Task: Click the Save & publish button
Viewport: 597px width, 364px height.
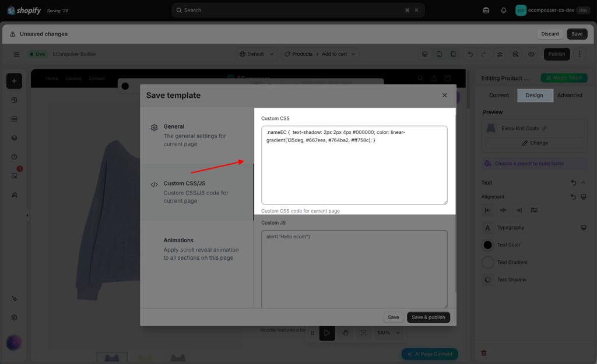Action: click(429, 317)
